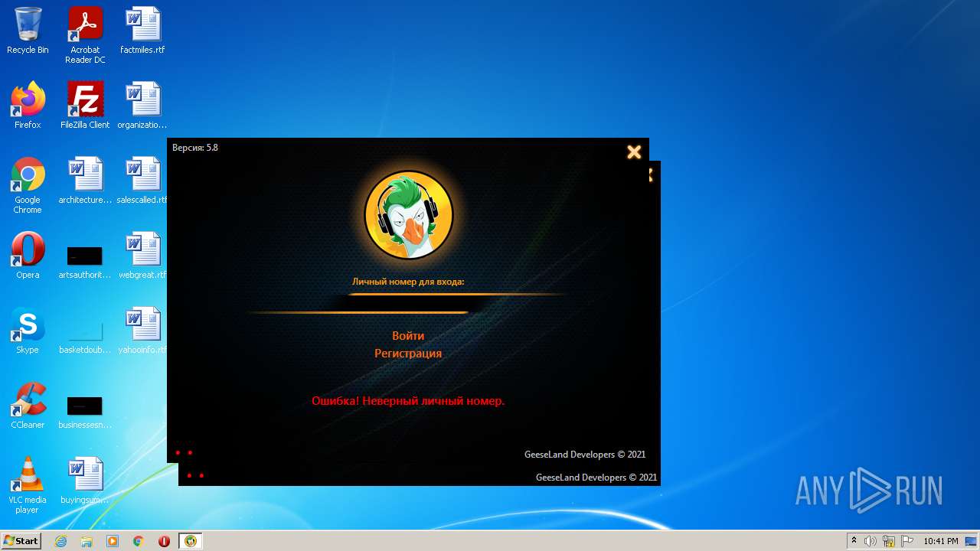Open the Windows Start menu
This screenshot has height=551, width=980.
[x=21, y=541]
